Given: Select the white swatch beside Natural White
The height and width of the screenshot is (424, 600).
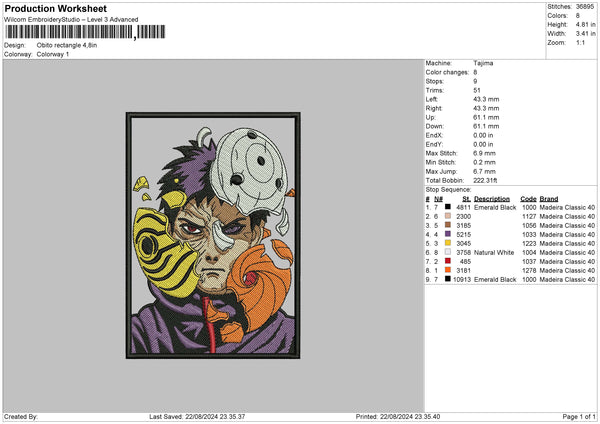Looking at the screenshot, I should point(447,252).
